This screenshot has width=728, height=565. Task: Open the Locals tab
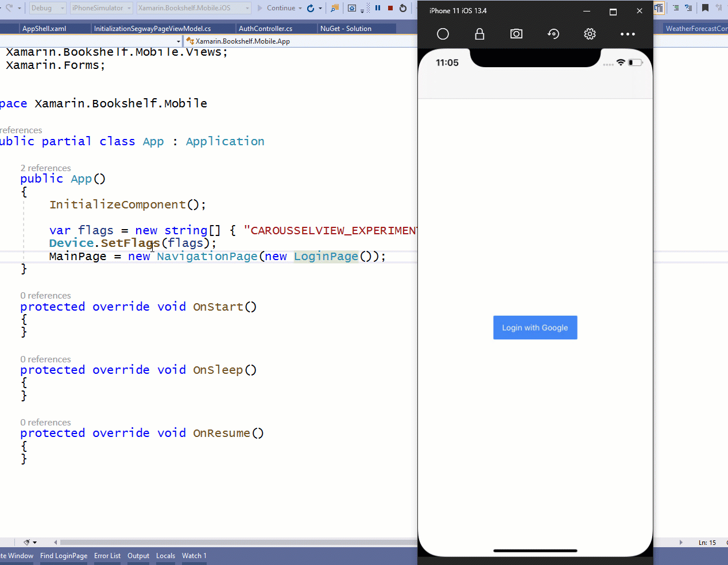(165, 556)
